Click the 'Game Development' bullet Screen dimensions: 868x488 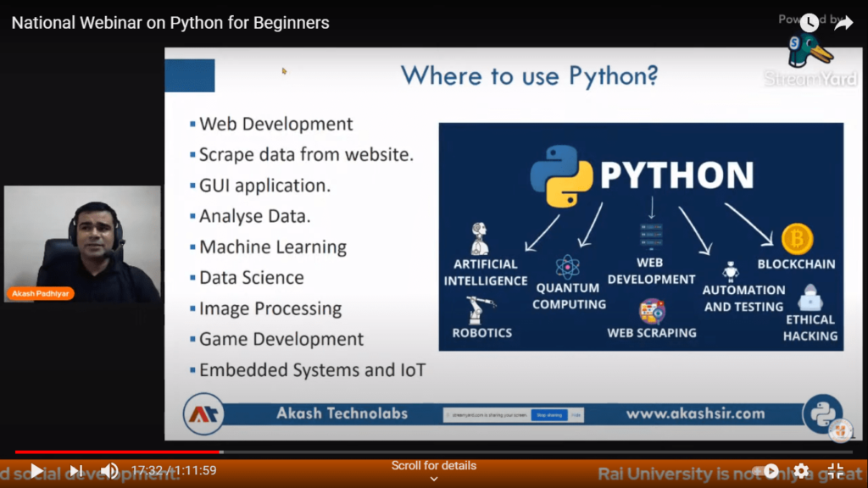coord(281,339)
